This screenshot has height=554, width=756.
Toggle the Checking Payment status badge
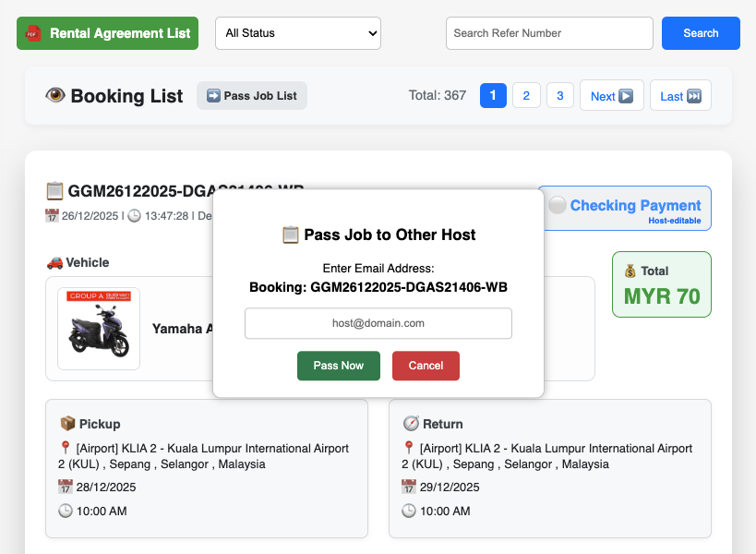point(624,209)
